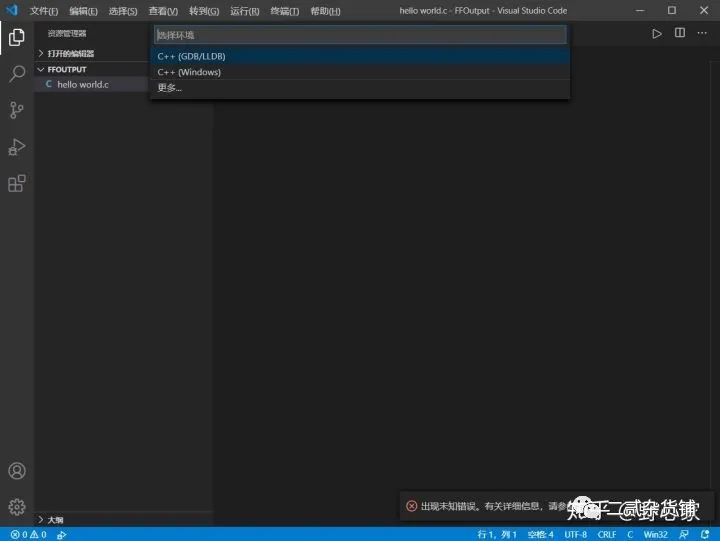Open the feedback icon in status bar

pos(684,534)
